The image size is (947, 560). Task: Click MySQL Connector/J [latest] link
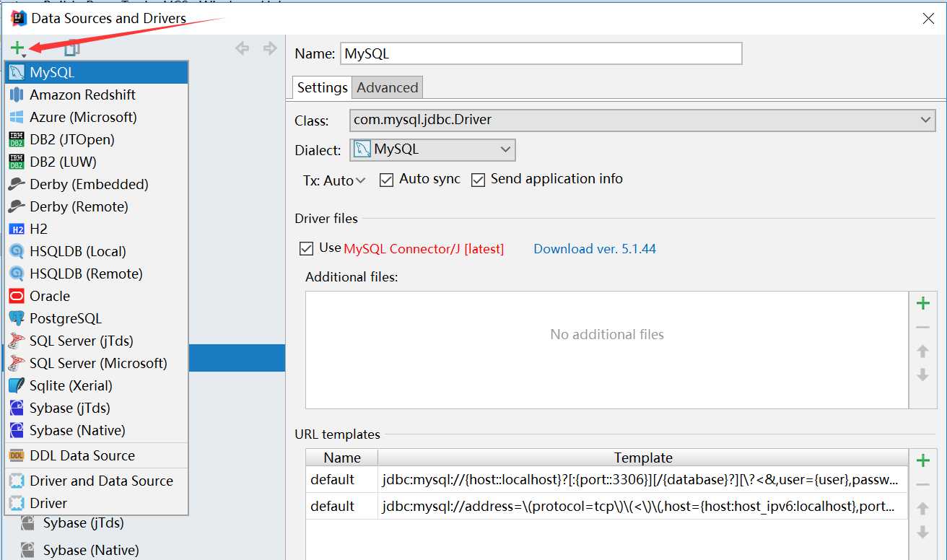click(424, 249)
